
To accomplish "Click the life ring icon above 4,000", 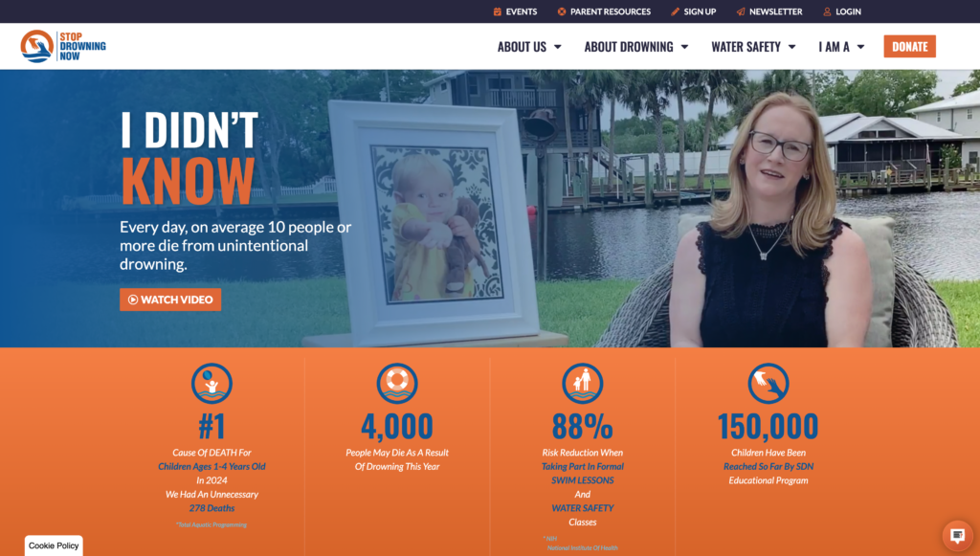I will tap(397, 384).
